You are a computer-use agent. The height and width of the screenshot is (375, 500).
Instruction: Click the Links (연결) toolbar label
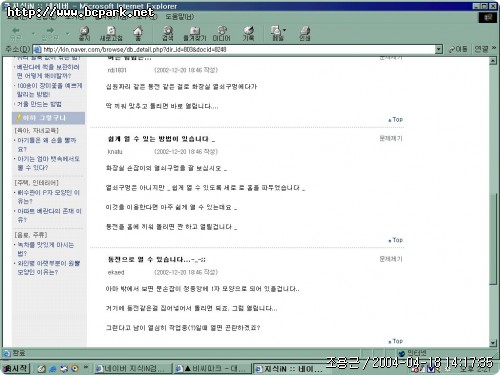pos(482,49)
